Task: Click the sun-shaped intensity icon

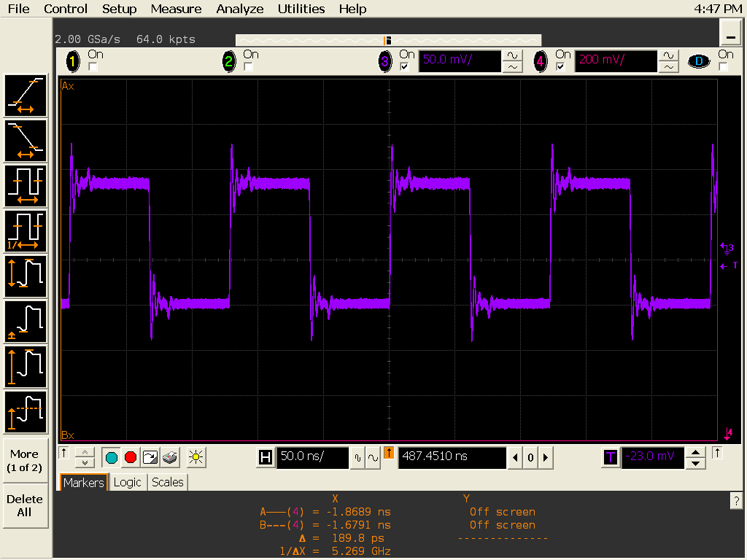Action: click(195, 457)
